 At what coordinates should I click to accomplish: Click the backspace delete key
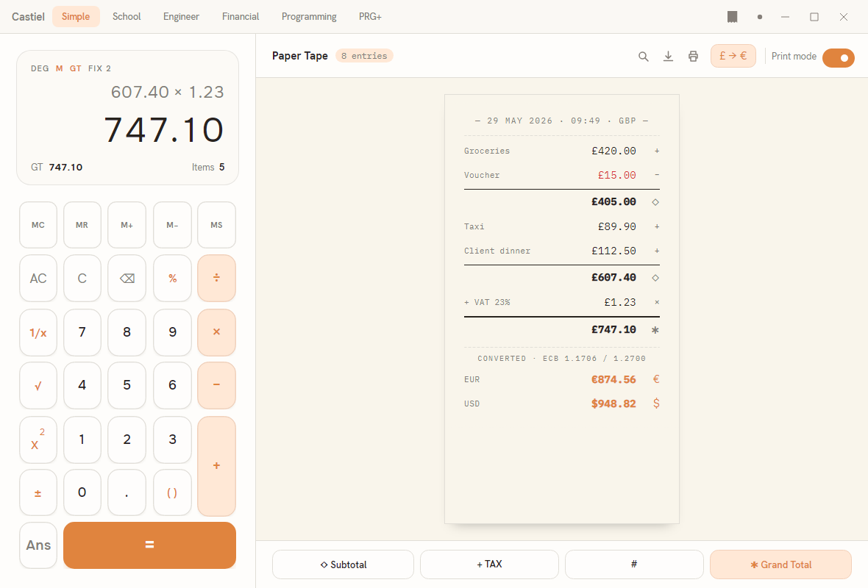click(127, 279)
